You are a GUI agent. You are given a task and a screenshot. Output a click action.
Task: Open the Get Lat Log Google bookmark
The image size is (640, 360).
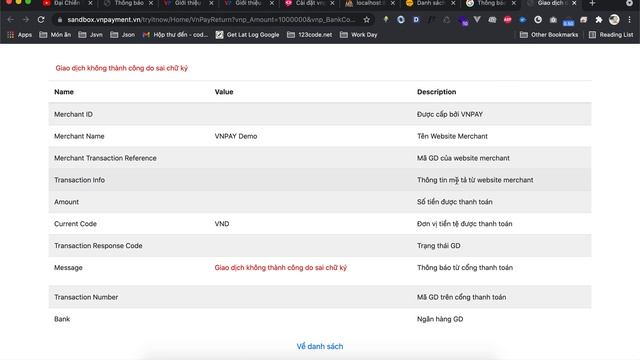coord(247,35)
